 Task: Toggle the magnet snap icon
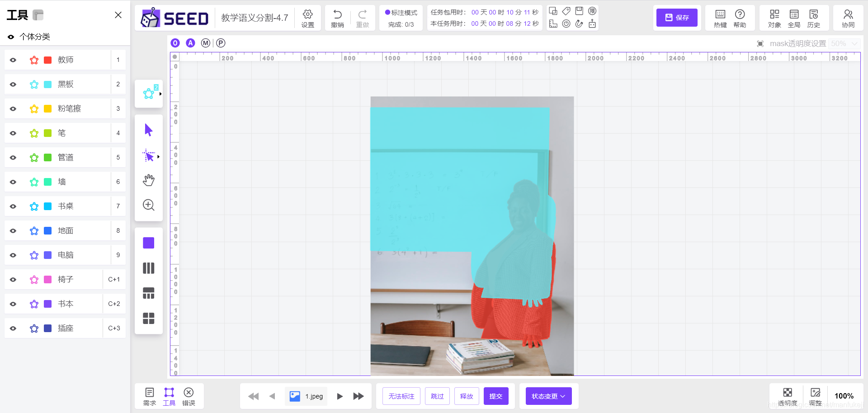coord(579,24)
